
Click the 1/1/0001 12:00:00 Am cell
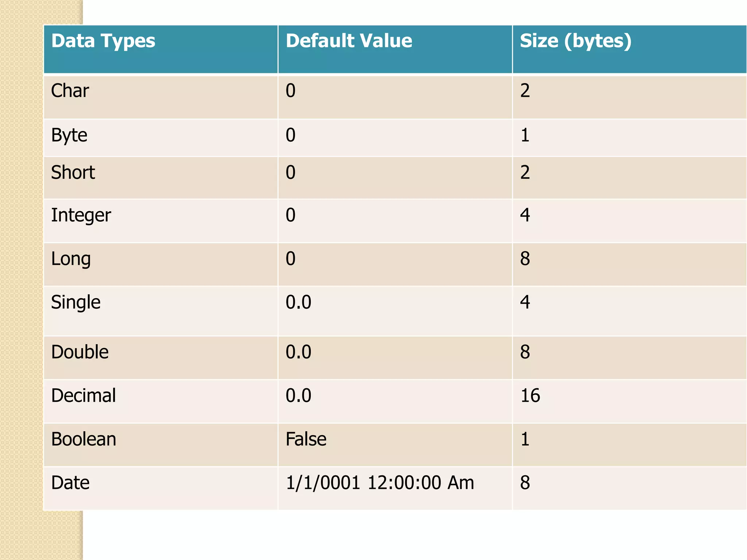[380, 483]
